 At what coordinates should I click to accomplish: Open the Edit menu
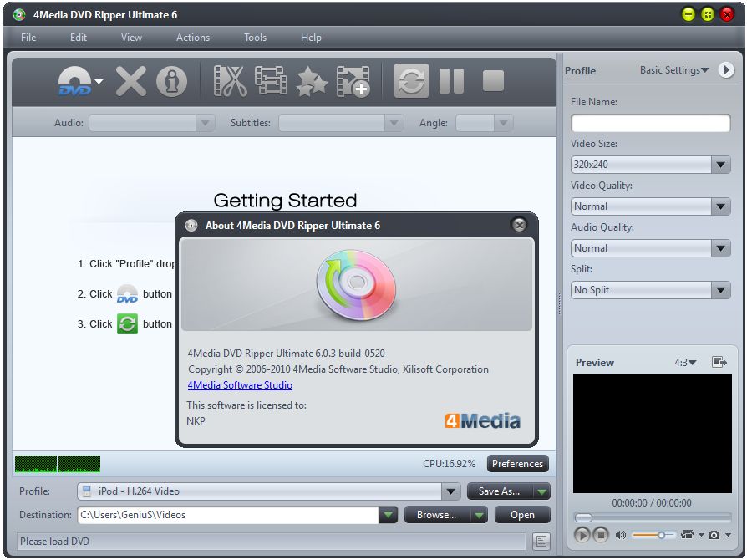[79, 37]
